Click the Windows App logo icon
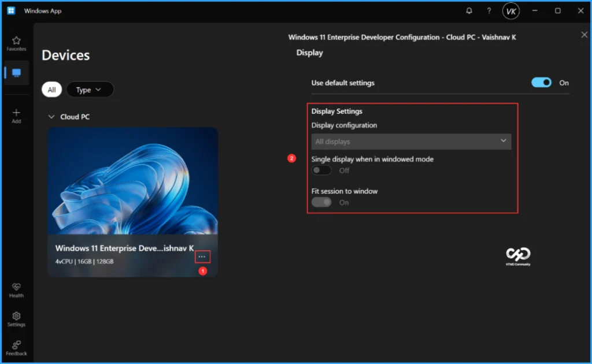The height and width of the screenshot is (364, 592). click(11, 10)
